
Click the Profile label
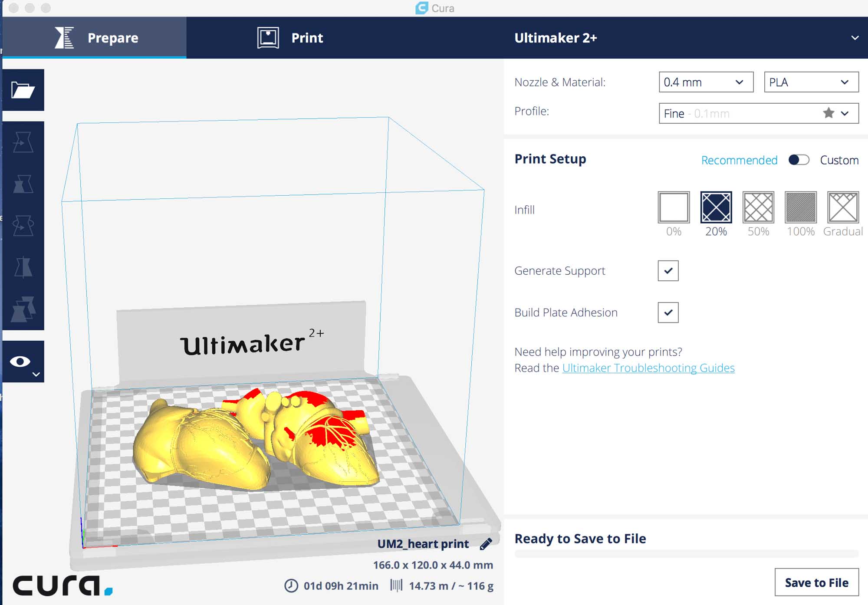pos(532,111)
